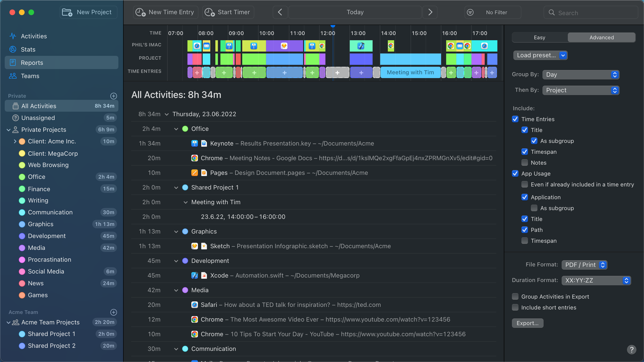The image size is (644, 362).
Task: Click the New Time Entry button
Action: (x=165, y=12)
